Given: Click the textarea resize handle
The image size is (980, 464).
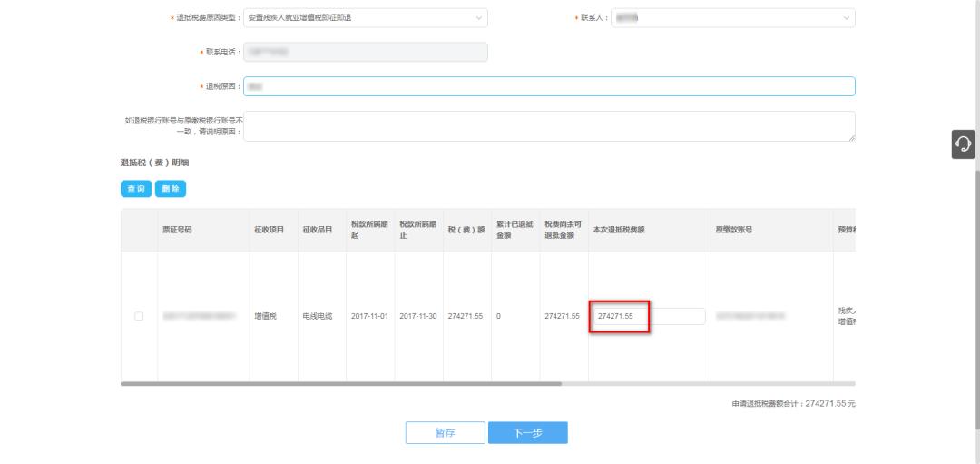Looking at the screenshot, I should tap(851, 138).
